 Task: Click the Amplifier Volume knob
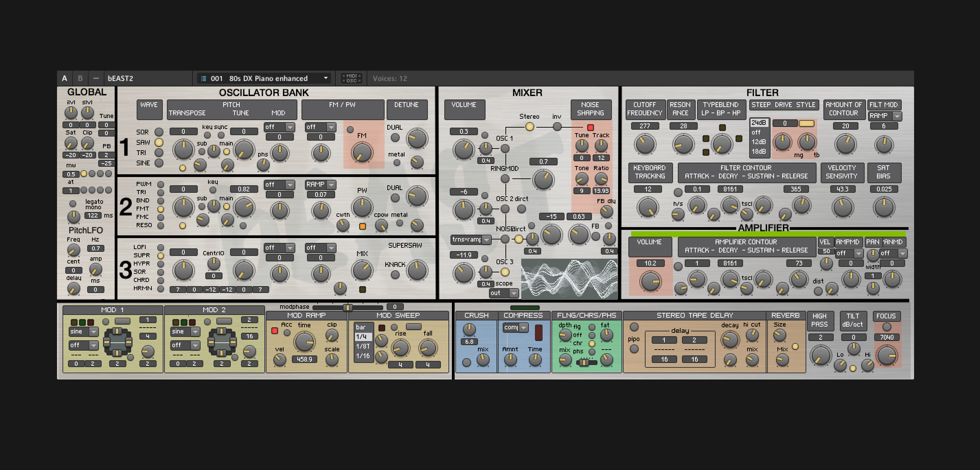pyautogui.click(x=650, y=282)
